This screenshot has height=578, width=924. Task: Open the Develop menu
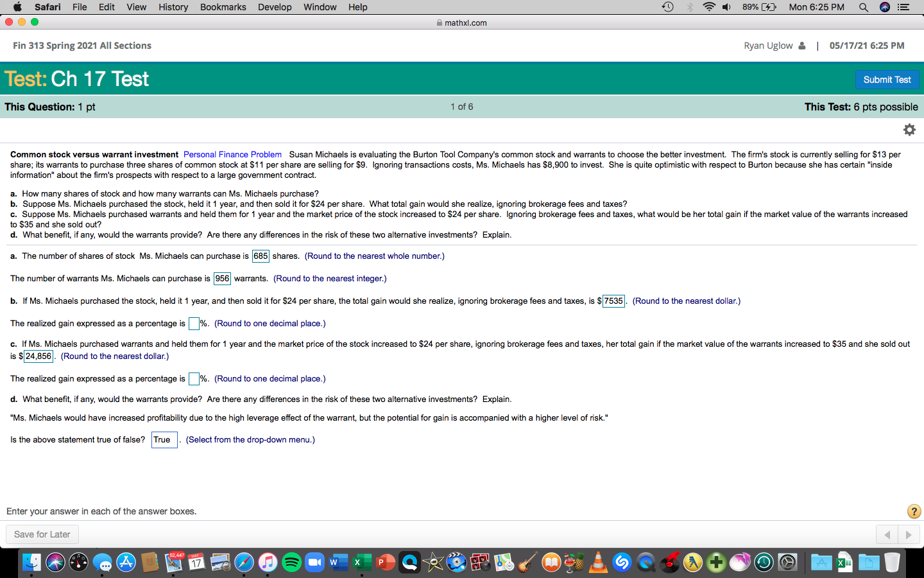pos(275,7)
